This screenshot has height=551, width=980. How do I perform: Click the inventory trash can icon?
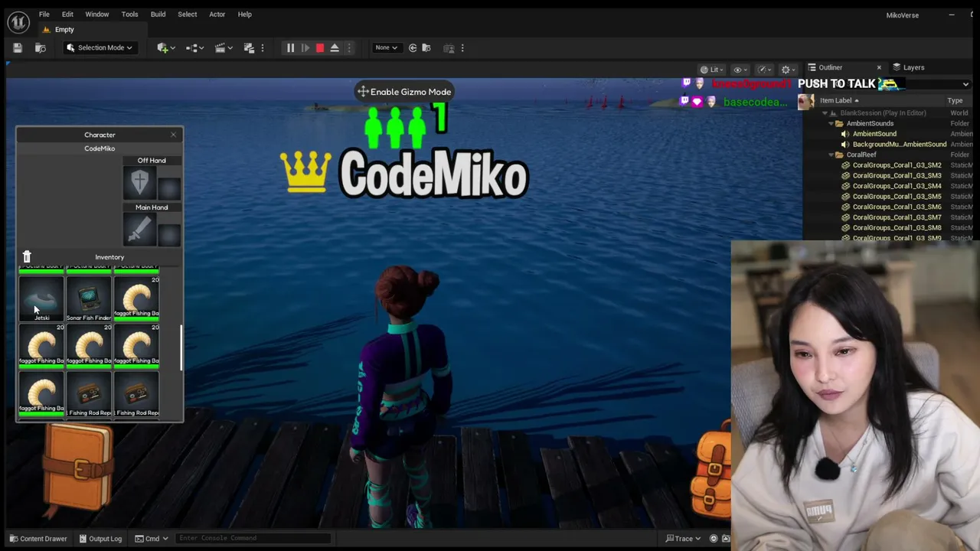click(27, 256)
